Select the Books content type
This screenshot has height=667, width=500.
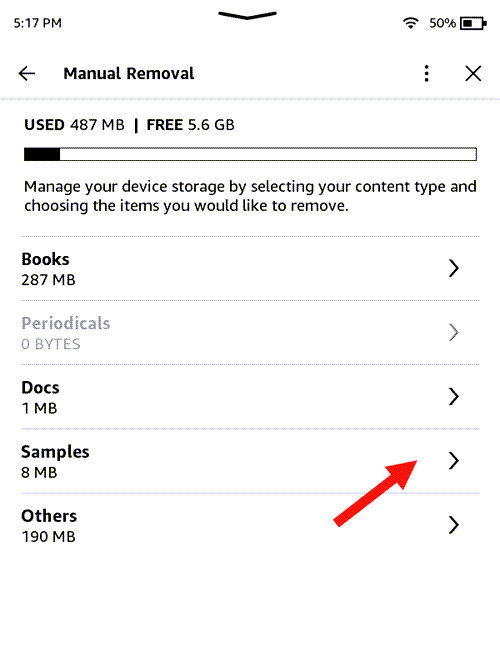[250, 268]
